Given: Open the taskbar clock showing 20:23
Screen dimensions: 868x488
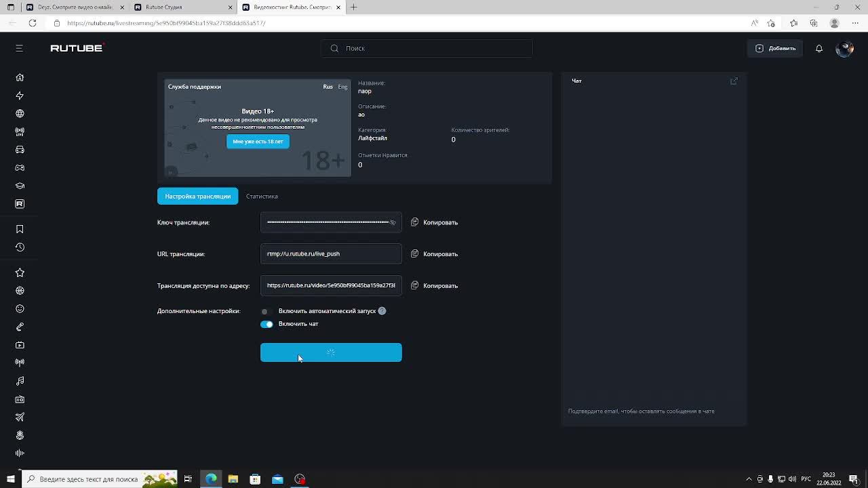Looking at the screenshot, I should [829, 479].
